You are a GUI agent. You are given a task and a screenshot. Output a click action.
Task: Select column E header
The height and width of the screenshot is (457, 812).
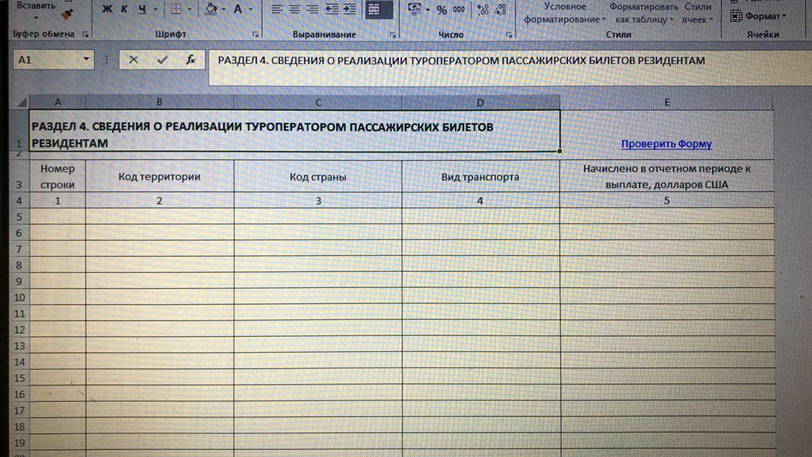pyautogui.click(x=667, y=102)
